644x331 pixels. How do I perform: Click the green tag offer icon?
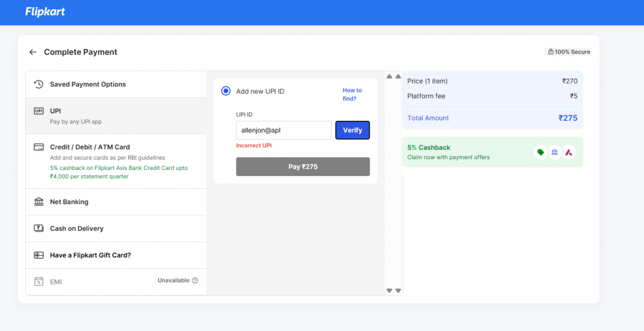(x=540, y=152)
